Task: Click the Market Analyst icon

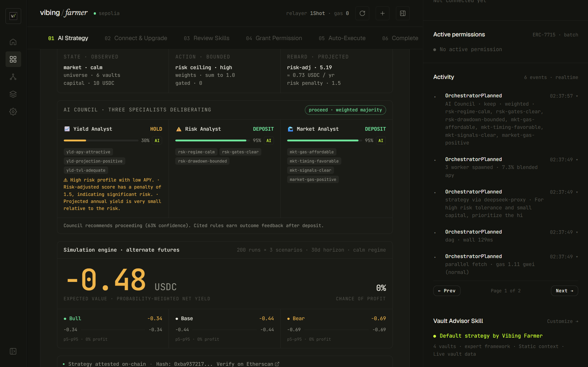Action: [290, 129]
